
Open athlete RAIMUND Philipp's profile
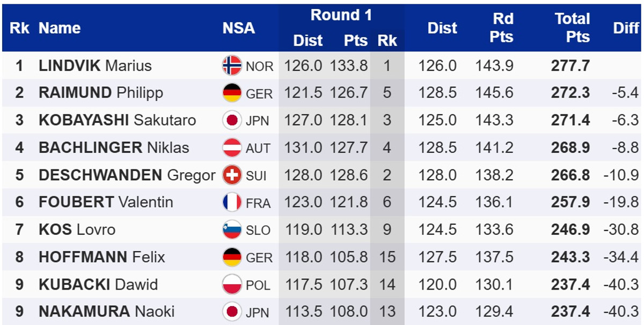pos(101,93)
